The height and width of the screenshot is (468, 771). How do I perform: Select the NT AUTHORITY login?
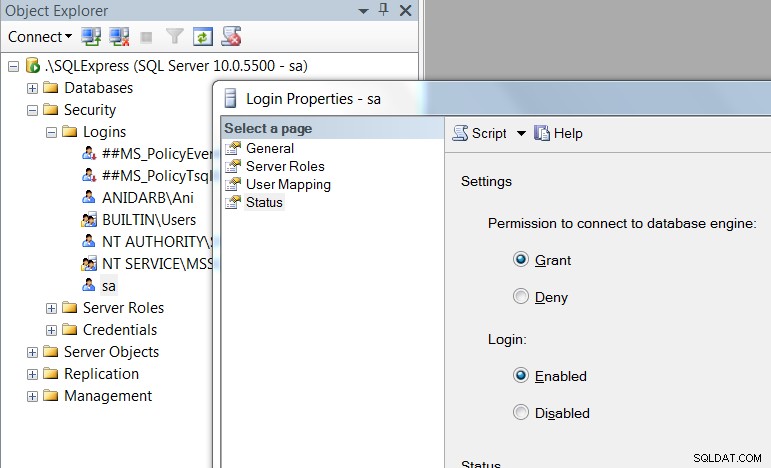point(157,242)
